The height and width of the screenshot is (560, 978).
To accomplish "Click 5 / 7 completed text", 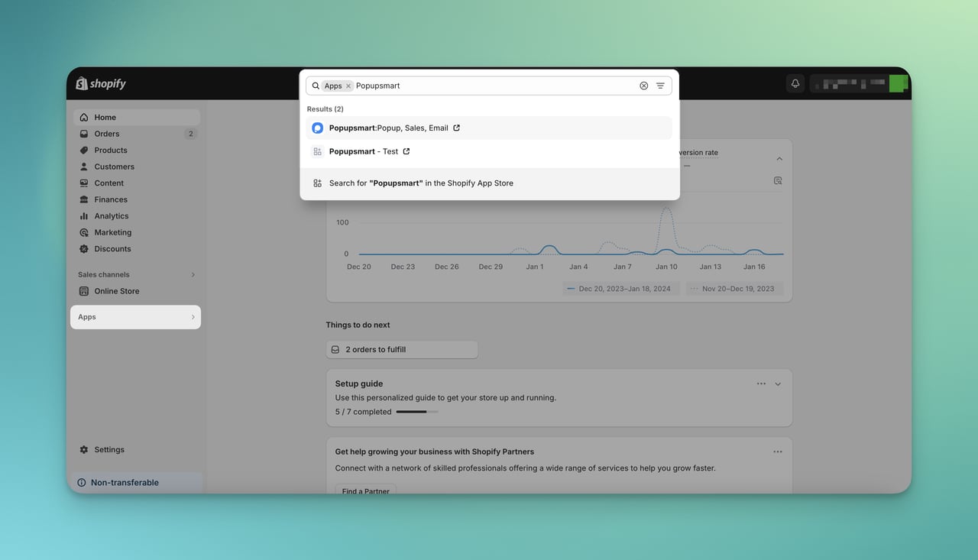I will (x=363, y=412).
